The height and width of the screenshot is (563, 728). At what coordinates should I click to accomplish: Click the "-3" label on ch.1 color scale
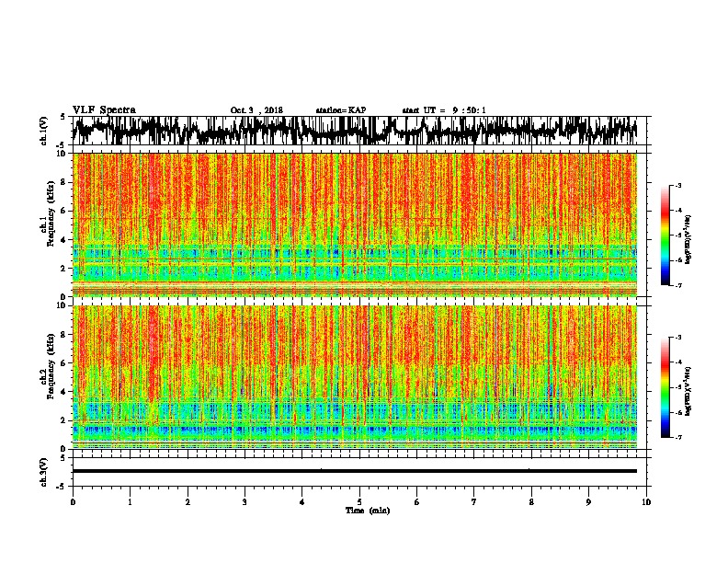[x=677, y=186]
